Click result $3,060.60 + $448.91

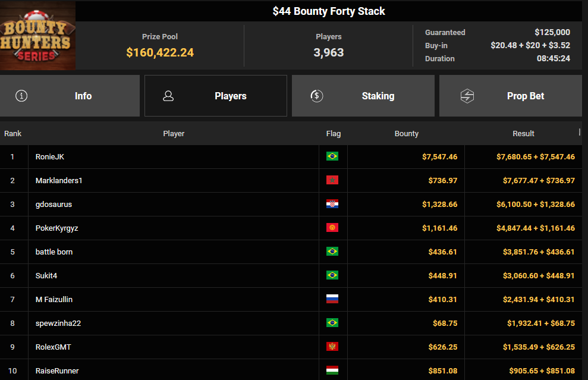(x=539, y=276)
